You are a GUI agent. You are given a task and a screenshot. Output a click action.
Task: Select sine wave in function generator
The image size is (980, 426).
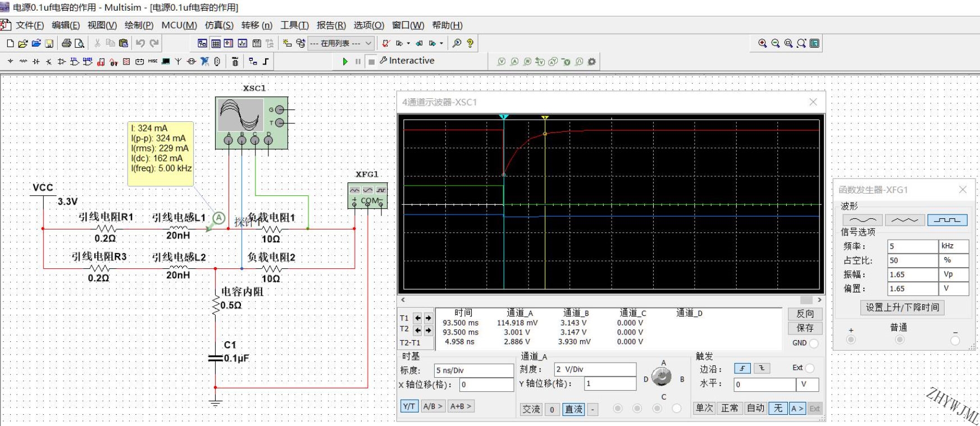863,220
